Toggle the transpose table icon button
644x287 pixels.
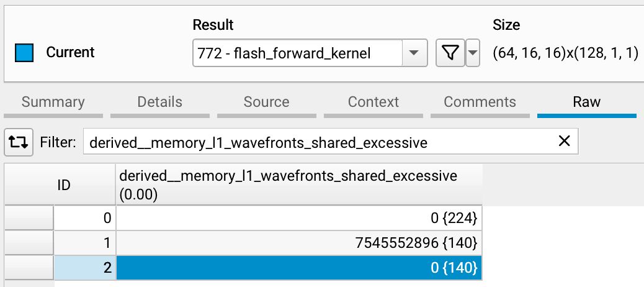[19, 143]
